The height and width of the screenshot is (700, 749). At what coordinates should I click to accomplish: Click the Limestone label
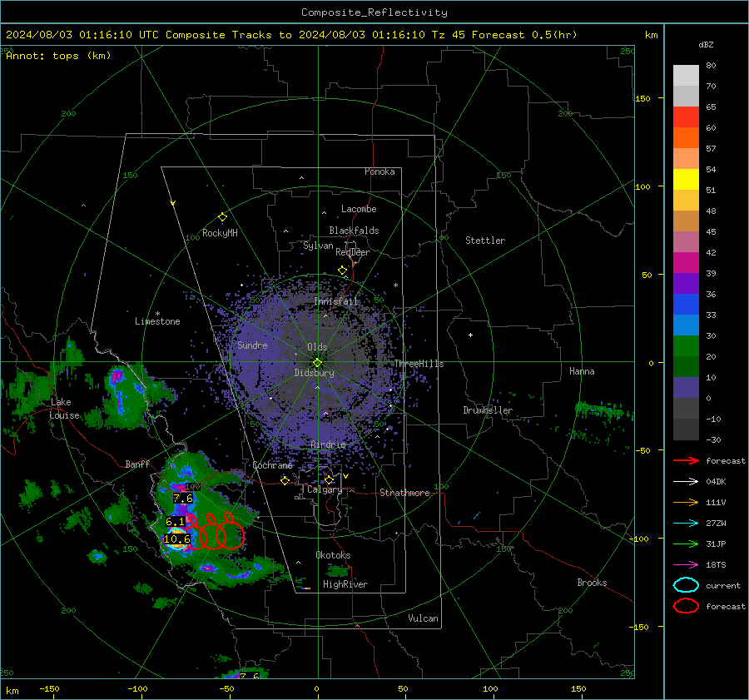click(x=157, y=321)
